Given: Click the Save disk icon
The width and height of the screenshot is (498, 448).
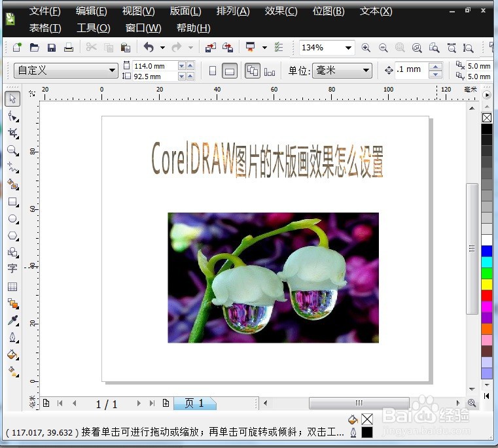Looking at the screenshot, I should [52, 48].
